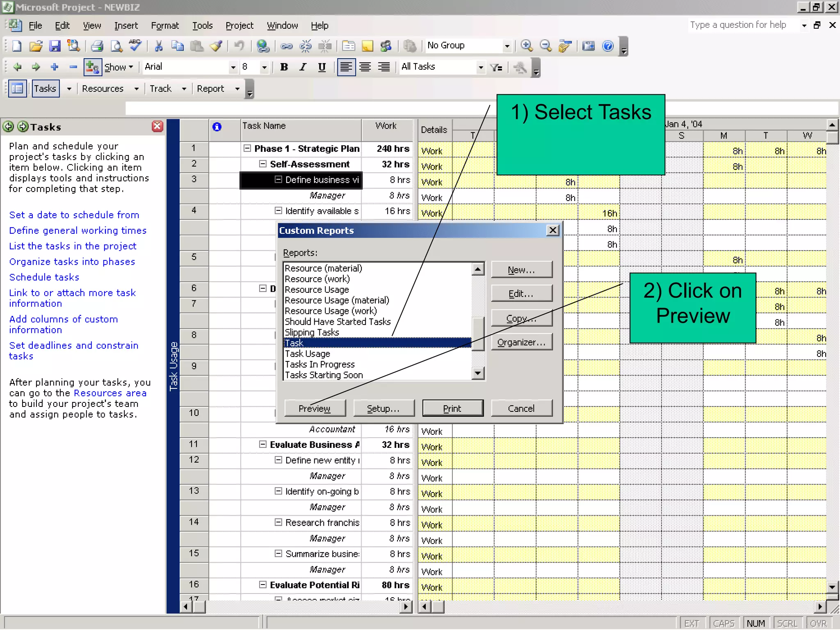Open the font size dropdown
The height and width of the screenshot is (630, 840).
pyautogui.click(x=264, y=67)
